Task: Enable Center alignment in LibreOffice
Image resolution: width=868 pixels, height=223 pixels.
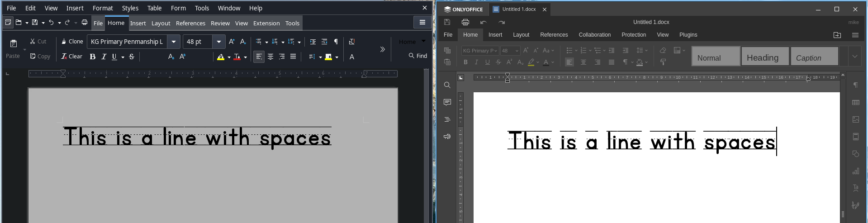Action: (x=270, y=57)
